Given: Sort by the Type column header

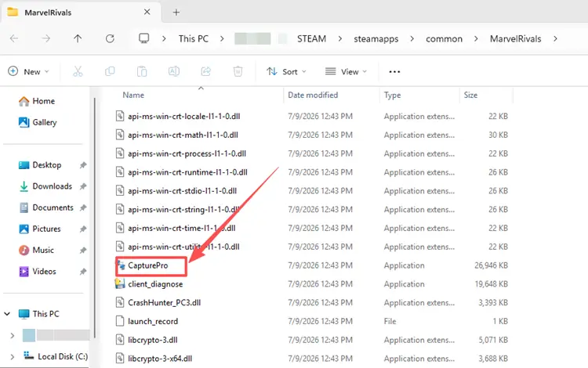Looking at the screenshot, I should coord(392,95).
